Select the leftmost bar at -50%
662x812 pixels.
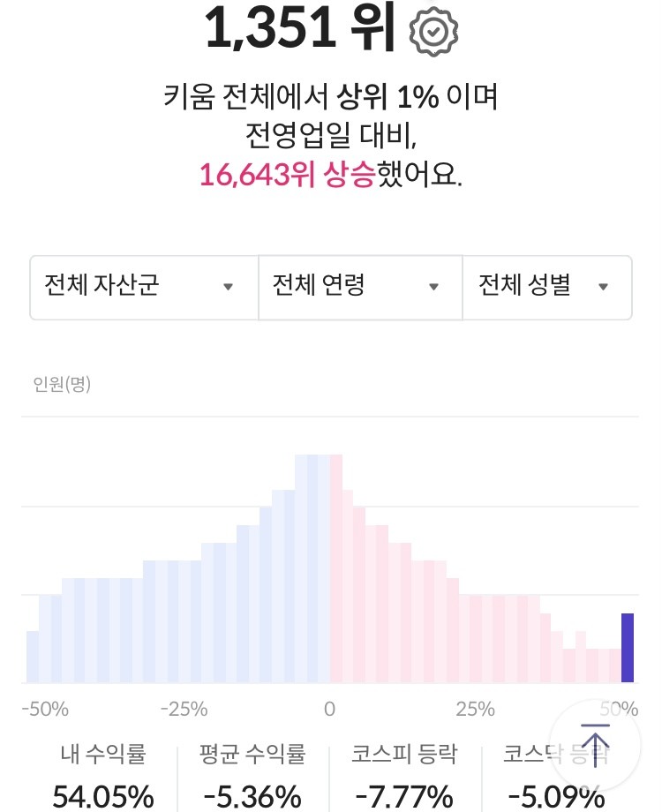click(33, 657)
